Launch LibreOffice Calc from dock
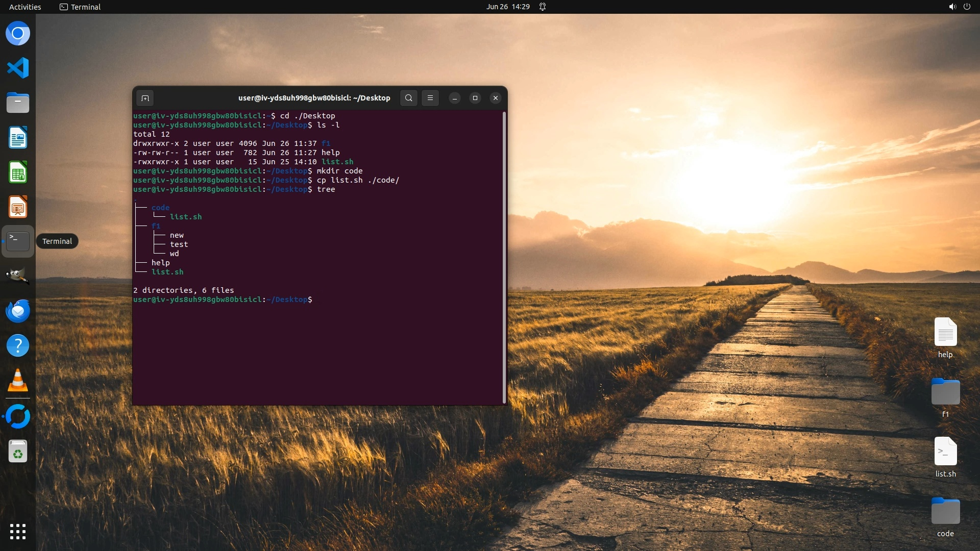 pos(18,172)
